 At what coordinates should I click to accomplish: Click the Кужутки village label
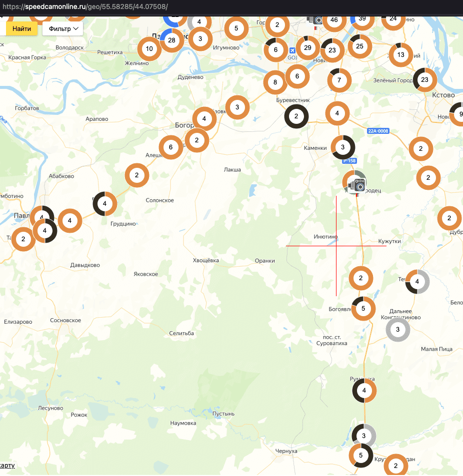[389, 241]
